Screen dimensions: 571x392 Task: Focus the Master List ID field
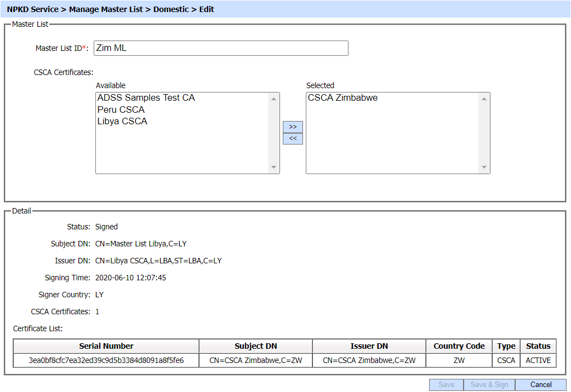(221, 48)
